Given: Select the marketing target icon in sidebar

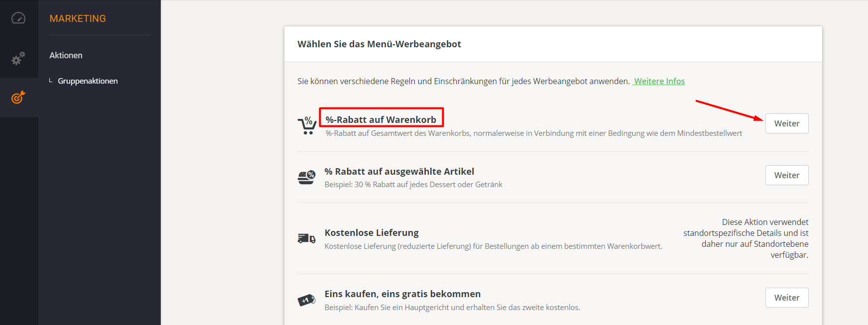Looking at the screenshot, I should pyautogui.click(x=18, y=97).
